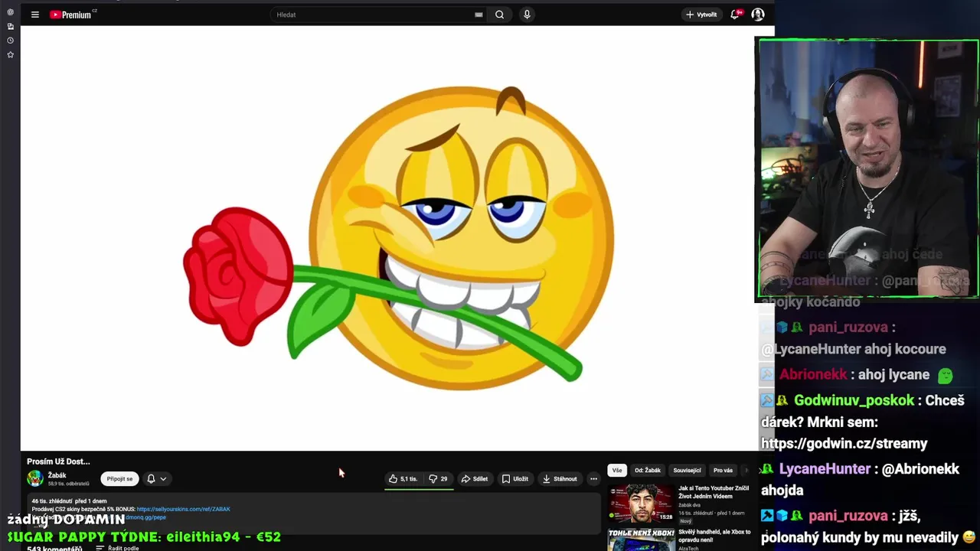Open the dmonq.gg/pepe link in description

point(145,517)
